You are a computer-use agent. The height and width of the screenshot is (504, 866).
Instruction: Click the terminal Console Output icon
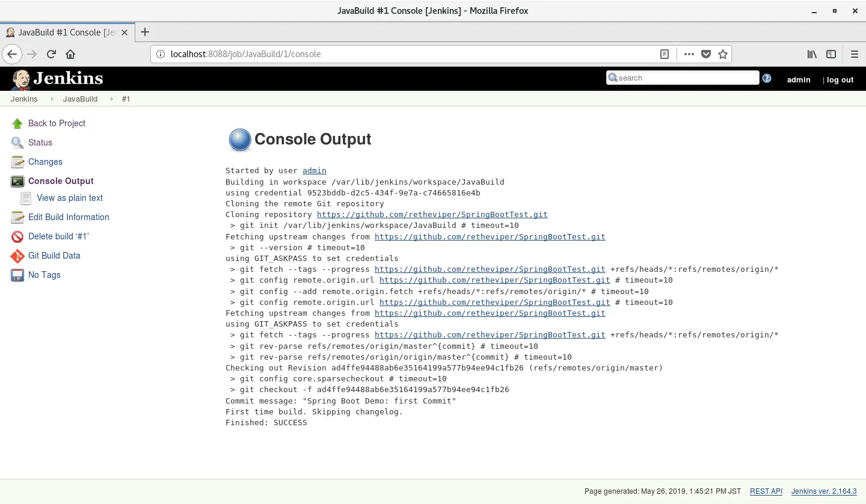point(17,181)
